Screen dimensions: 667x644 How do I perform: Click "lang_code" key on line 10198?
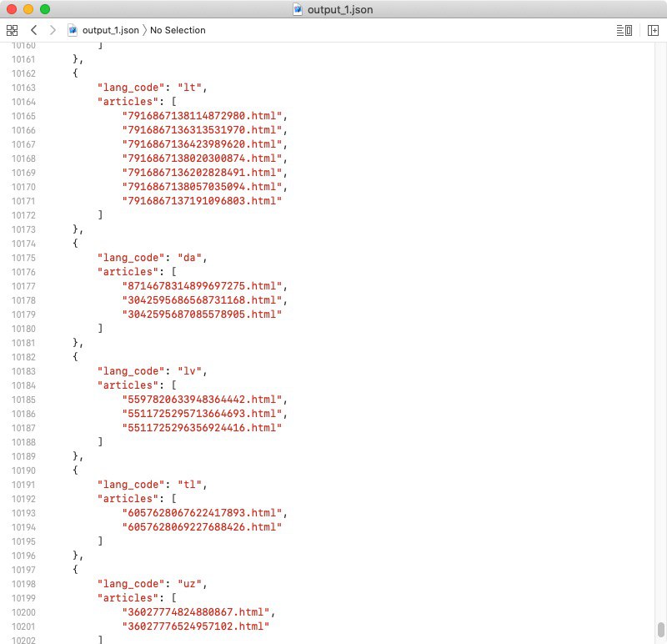coord(131,584)
